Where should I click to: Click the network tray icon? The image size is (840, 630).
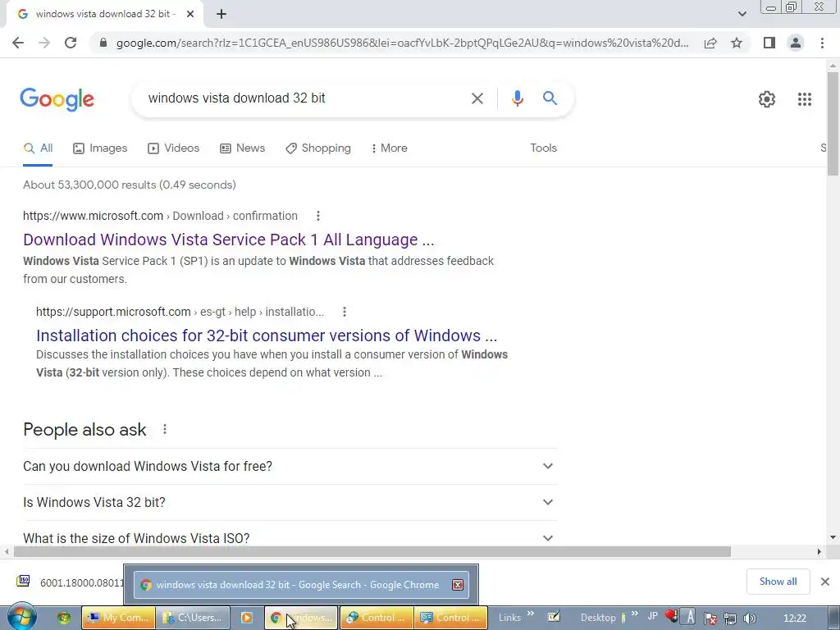(x=729, y=619)
